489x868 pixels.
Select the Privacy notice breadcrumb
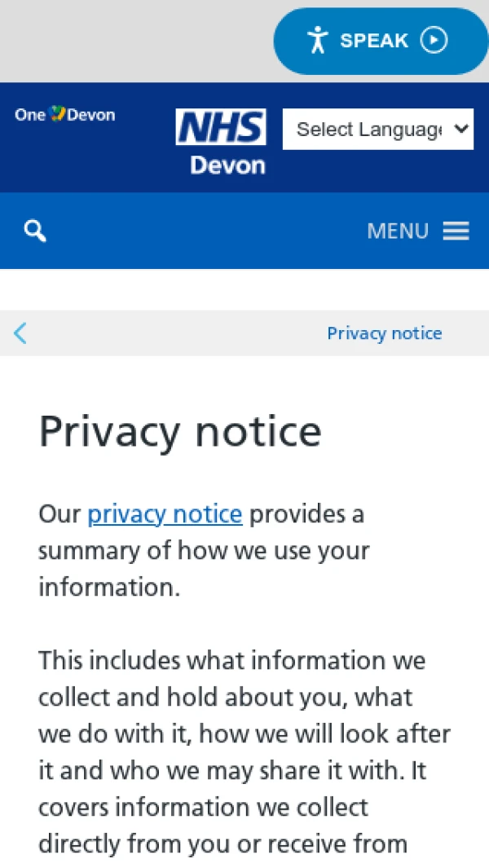click(x=384, y=333)
